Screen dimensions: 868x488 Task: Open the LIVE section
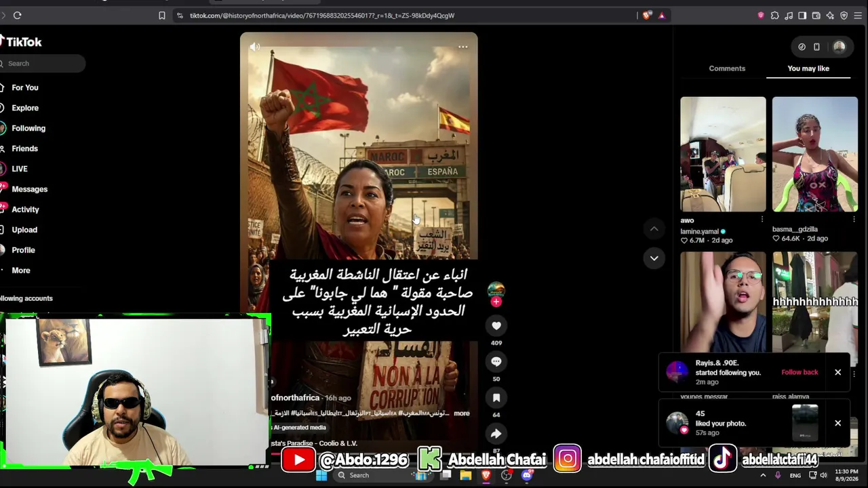pyautogui.click(x=19, y=169)
